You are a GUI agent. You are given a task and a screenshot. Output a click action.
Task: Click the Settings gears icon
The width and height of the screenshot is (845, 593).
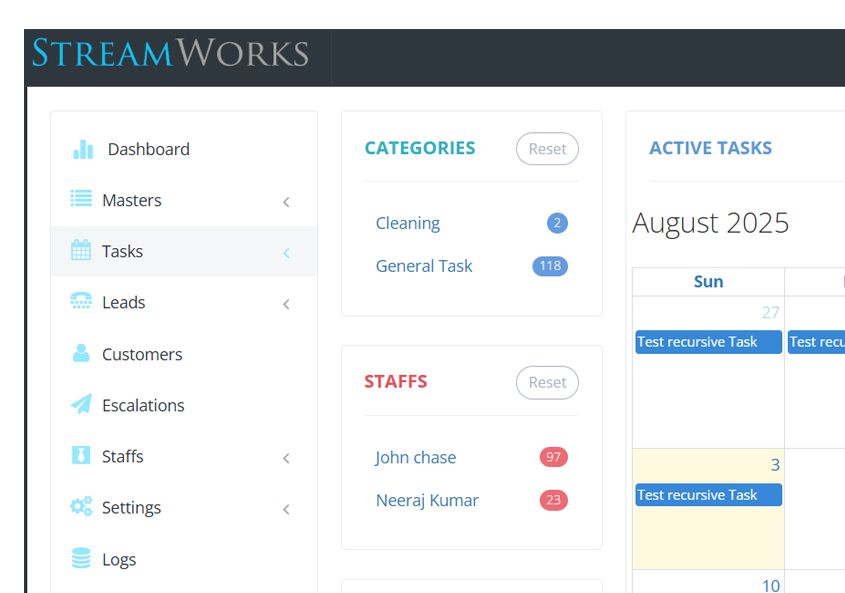pyautogui.click(x=81, y=507)
